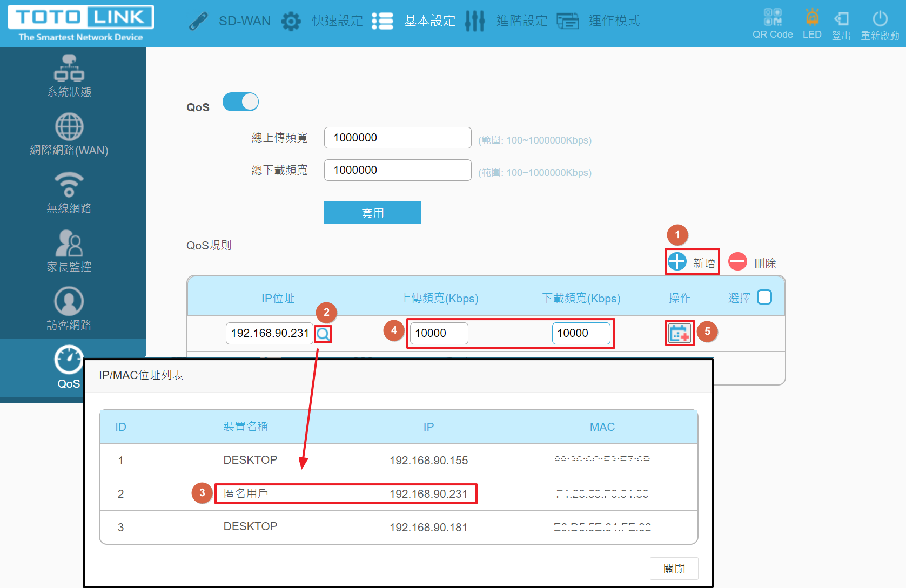Viewport: 906px width, 588px height.
Task: Click the 關閉 close button
Action: click(674, 569)
